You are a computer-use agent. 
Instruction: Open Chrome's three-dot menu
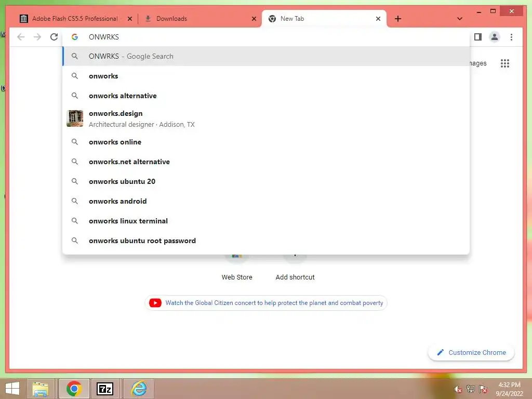(511, 37)
